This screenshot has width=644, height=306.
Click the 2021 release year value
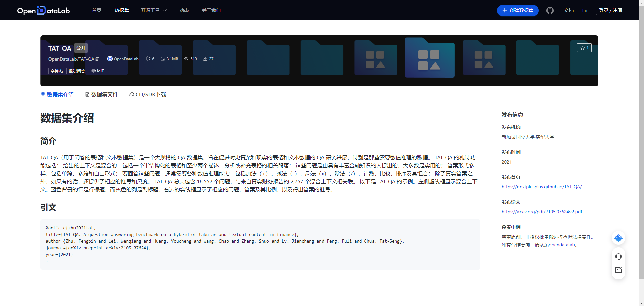point(506,162)
